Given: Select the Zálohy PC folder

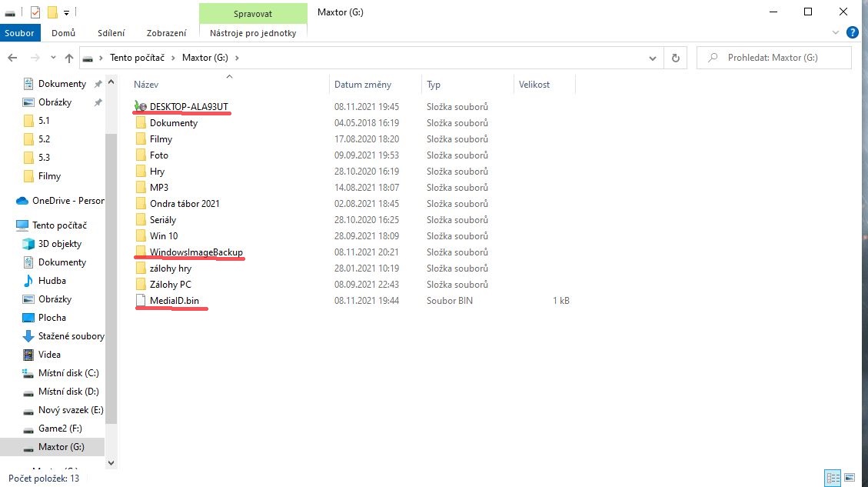Looking at the screenshot, I should pyautogui.click(x=171, y=284).
